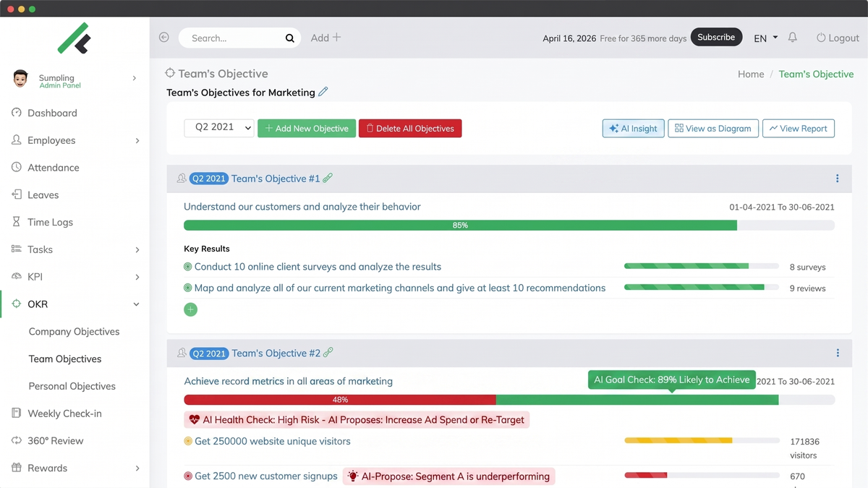Click the 48% progress bar of Objective #2

pyautogui.click(x=340, y=399)
